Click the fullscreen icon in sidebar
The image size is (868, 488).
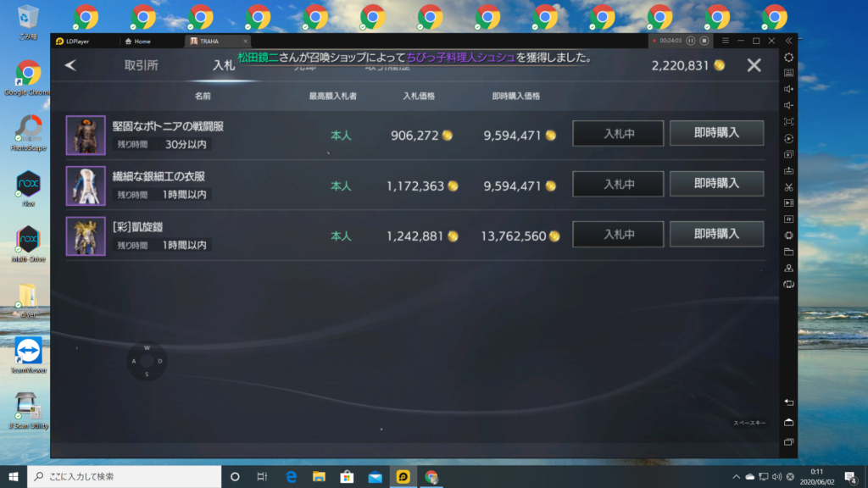click(788, 122)
